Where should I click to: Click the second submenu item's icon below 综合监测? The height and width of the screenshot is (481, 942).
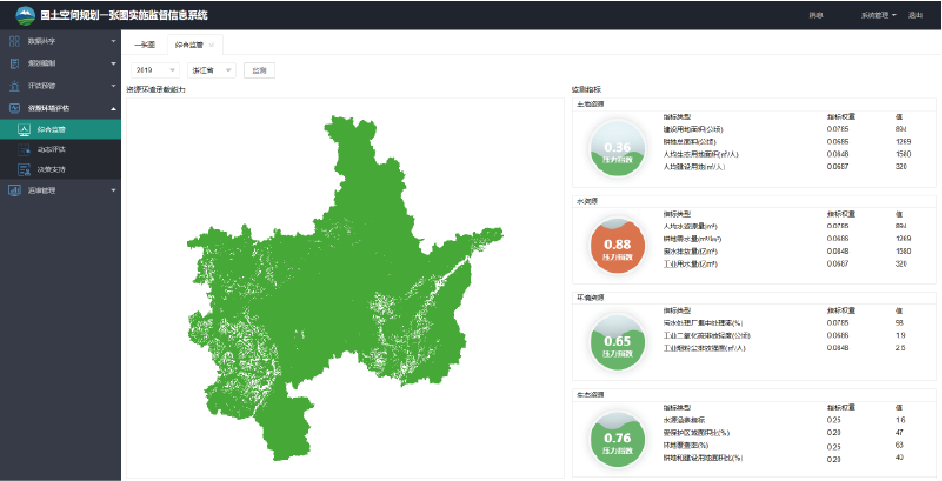(25, 149)
